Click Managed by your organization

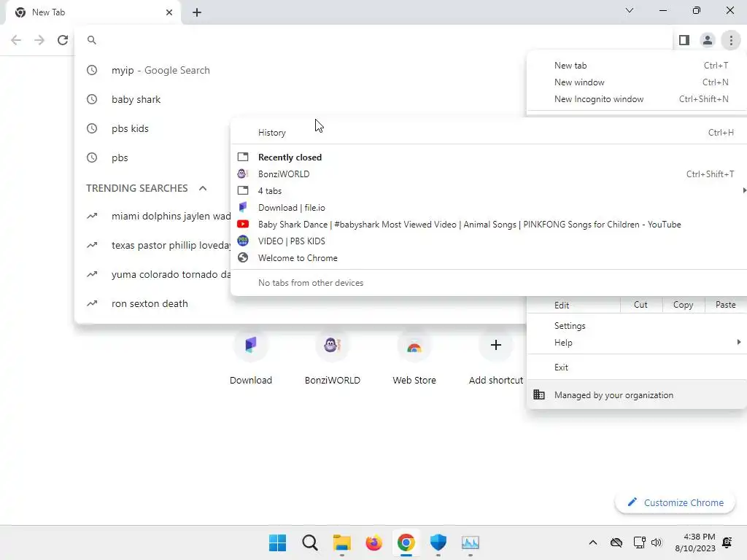tap(636, 394)
